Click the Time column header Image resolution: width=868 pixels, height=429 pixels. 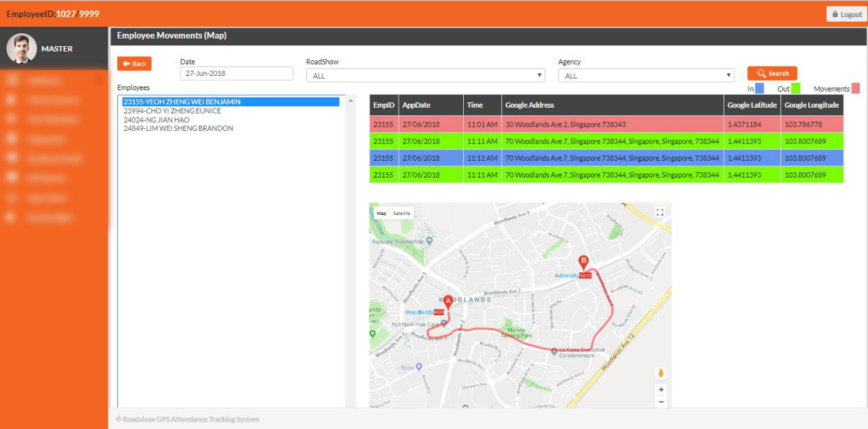[x=483, y=105]
